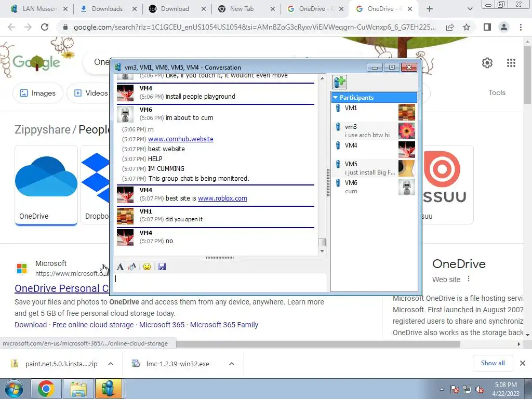This screenshot has height=399, width=532.
Task: Filter Google results by Images
Action: 37,93
